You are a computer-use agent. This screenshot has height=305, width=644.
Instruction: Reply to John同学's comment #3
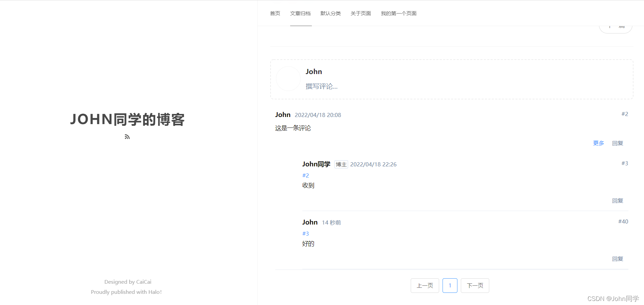tap(618, 201)
